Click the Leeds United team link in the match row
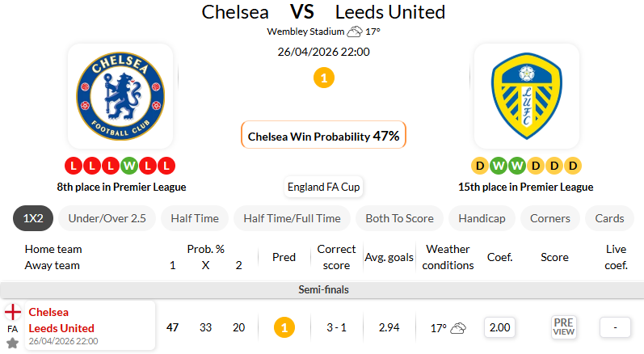Image resolution: width=644 pixels, height=354 pixels. tap(61, 328)
